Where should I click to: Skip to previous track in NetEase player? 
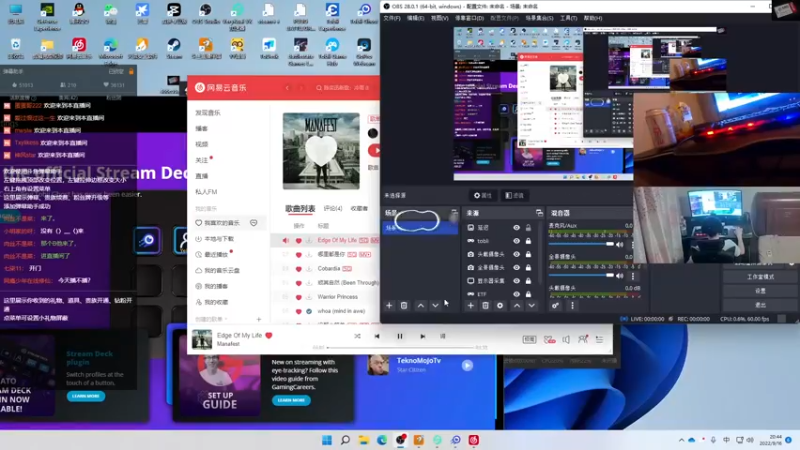(377, 336)
